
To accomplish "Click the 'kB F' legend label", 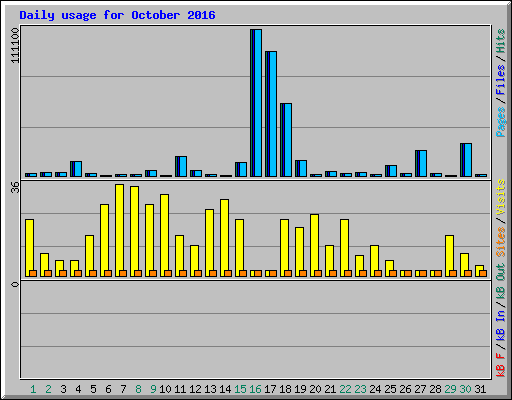I will pos(501,365).
